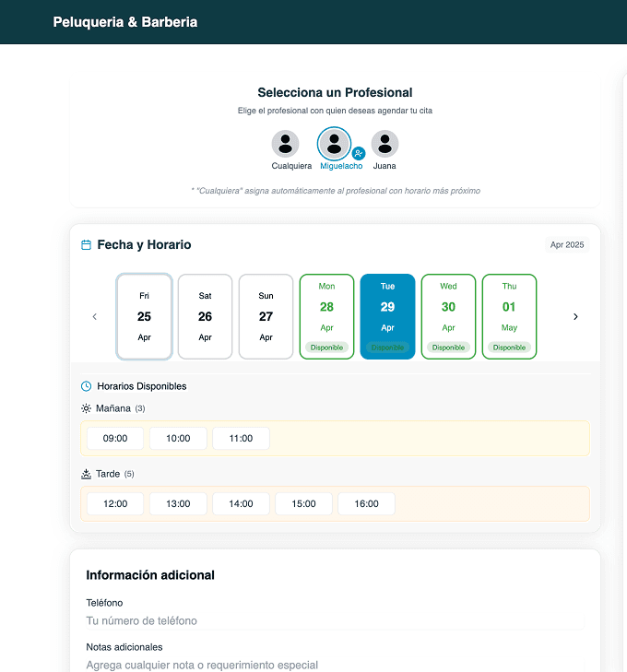Book the 09:00 morning time slot
Viewport: 627px width, 672px height.
point(115,438)
